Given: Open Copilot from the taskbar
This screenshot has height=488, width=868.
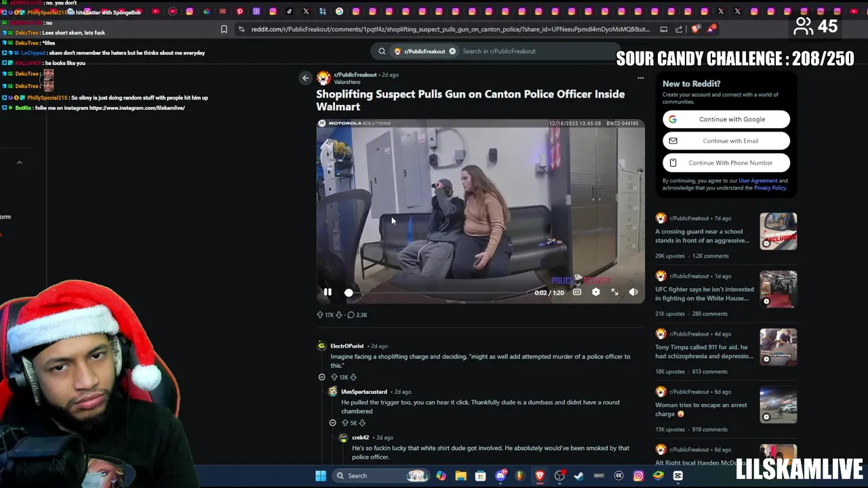Looking at the screenshot, I should click(441, 476).
